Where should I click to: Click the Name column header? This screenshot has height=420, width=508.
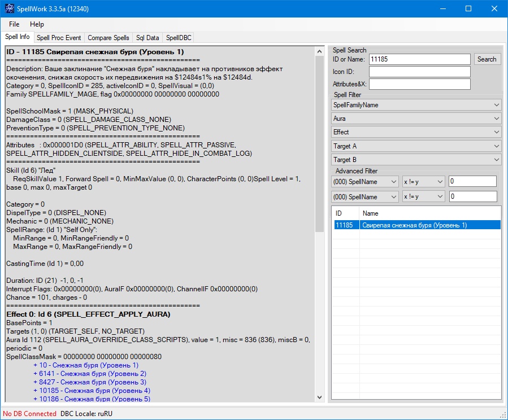point(429,213)
